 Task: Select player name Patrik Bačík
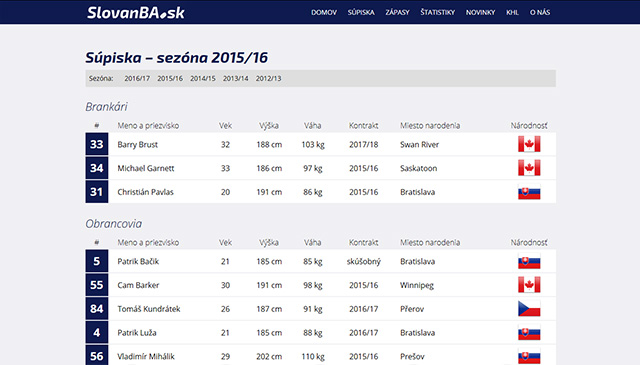138,261
